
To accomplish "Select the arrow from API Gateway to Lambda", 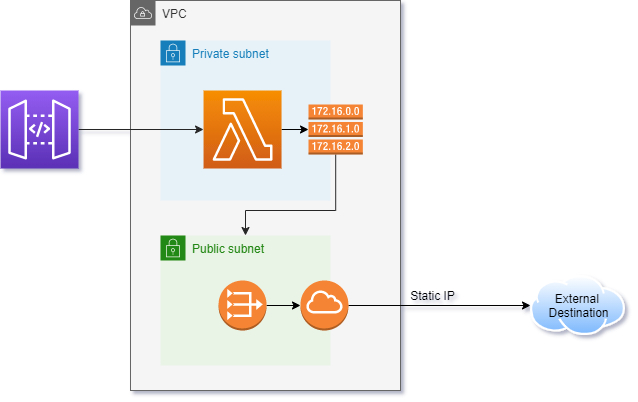I will coord(140,130).
